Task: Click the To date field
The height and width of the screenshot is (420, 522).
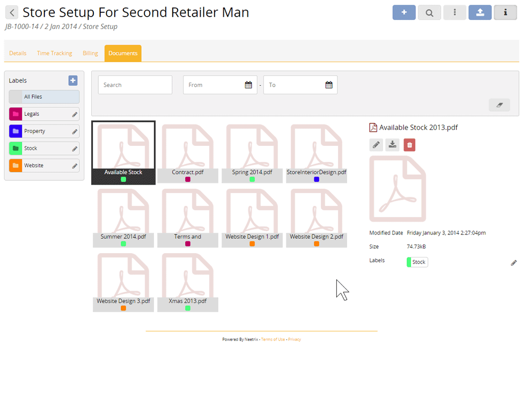Action: [300, 85]
